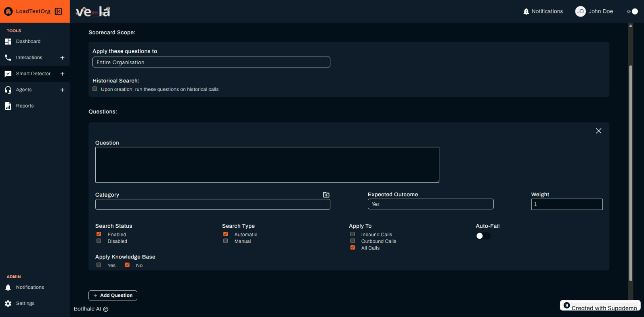
Task: Collapse sidebar using the panel toggle icon
Action: pyautogui.click(x=59, y=11)
